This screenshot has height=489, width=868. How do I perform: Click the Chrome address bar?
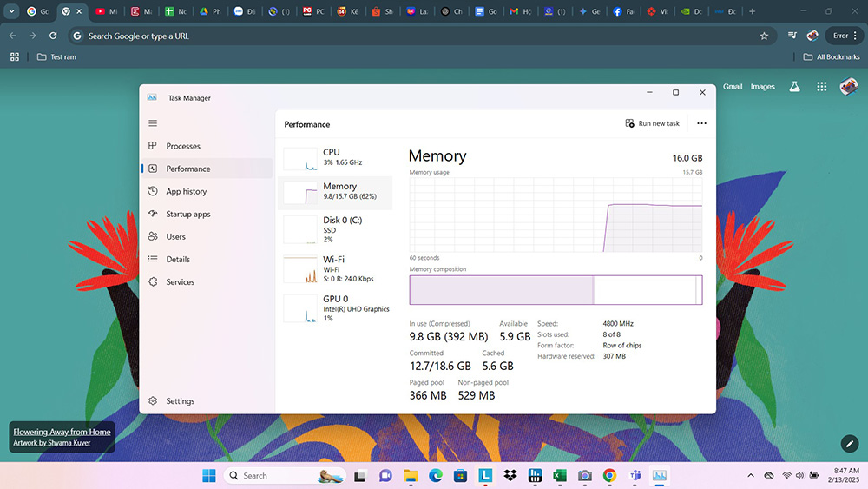[x=421, y=36]
